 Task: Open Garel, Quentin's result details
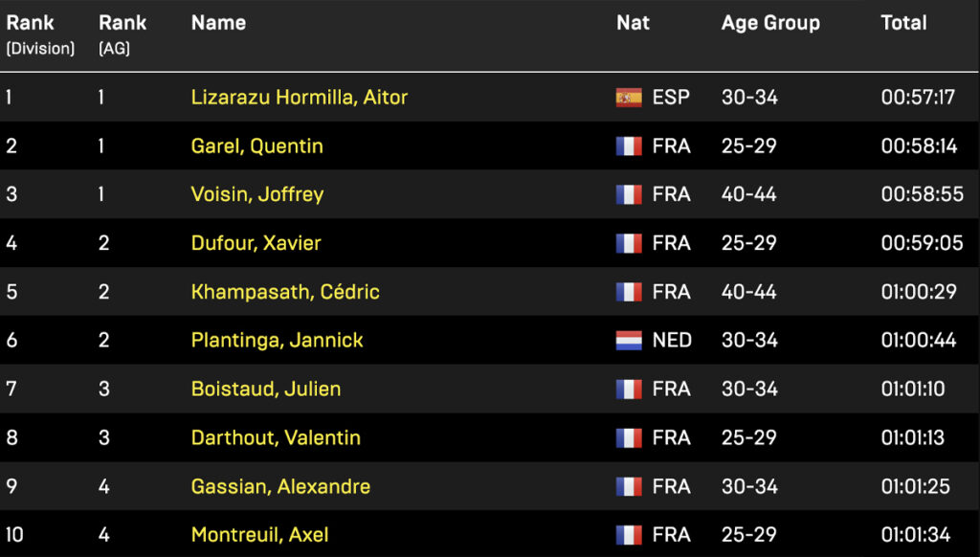point(257,146)
